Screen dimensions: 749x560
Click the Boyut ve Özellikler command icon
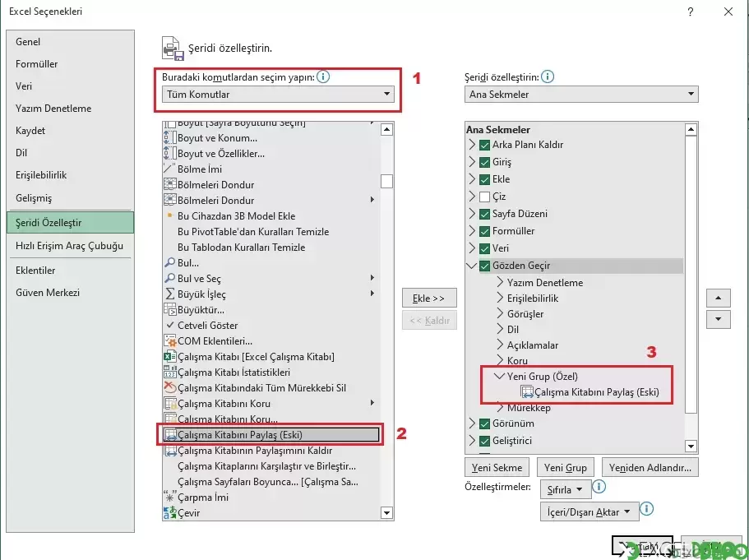(170, 154)
